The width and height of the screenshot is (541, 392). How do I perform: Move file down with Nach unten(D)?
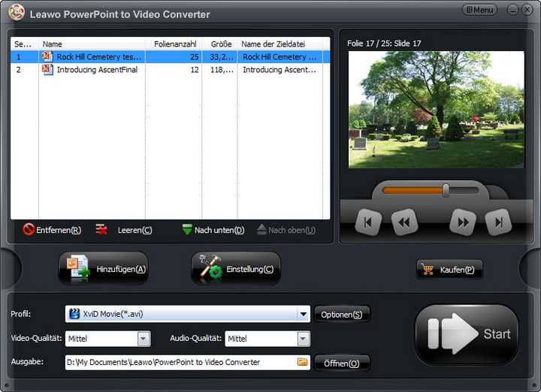coord(213,230)
